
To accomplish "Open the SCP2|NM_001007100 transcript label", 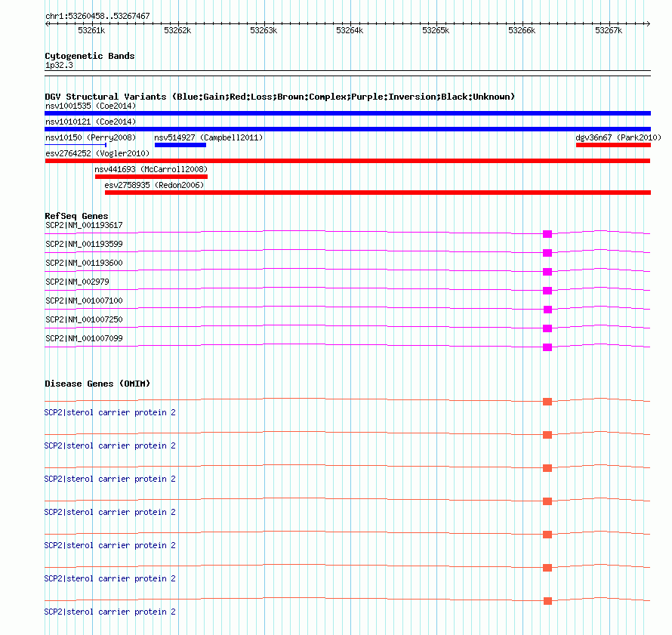I will coord(84,301).
